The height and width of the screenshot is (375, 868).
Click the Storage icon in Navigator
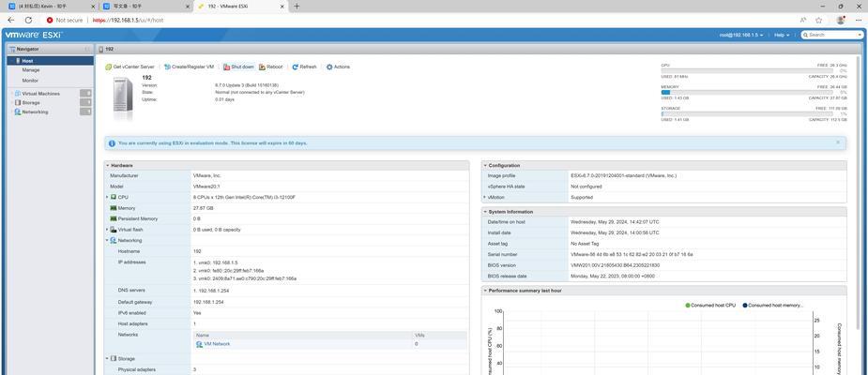click(x=18, y=103)
